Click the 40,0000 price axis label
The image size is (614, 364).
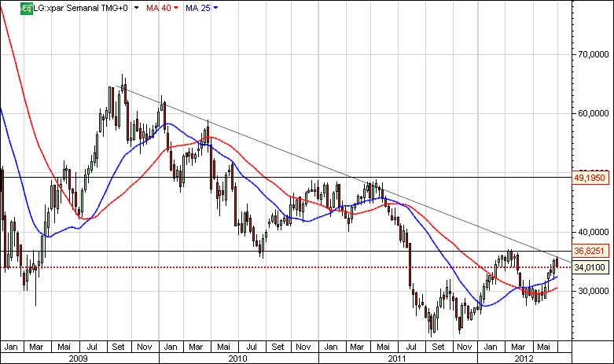(594, 232)
